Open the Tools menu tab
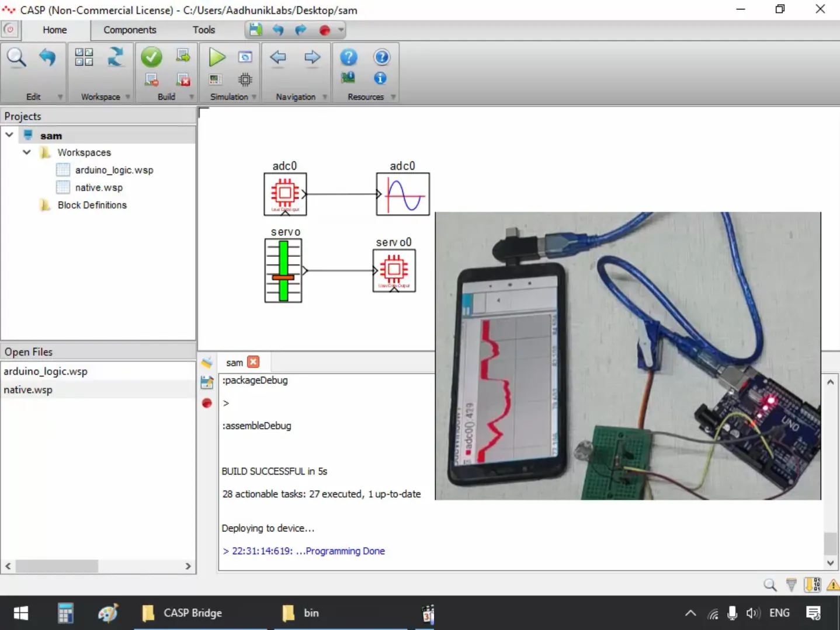This screenshot has width=840, height=630. [203, 30]
